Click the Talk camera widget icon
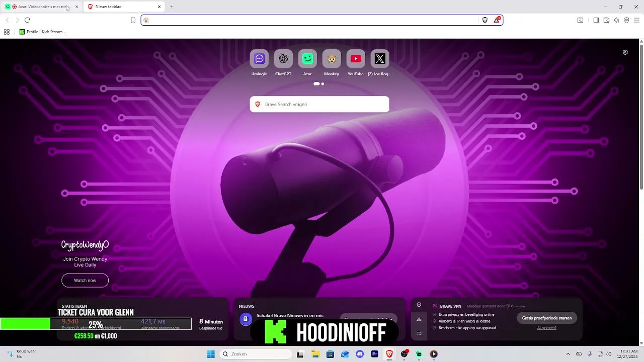 tap(419, 333)
